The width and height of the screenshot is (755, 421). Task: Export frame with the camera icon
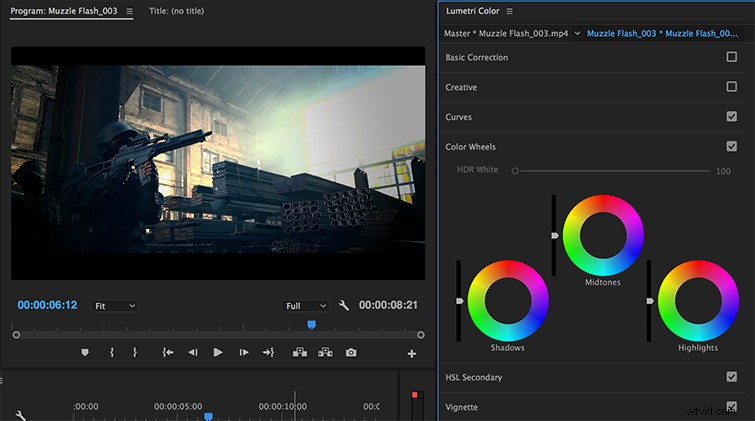pos(351,353)
